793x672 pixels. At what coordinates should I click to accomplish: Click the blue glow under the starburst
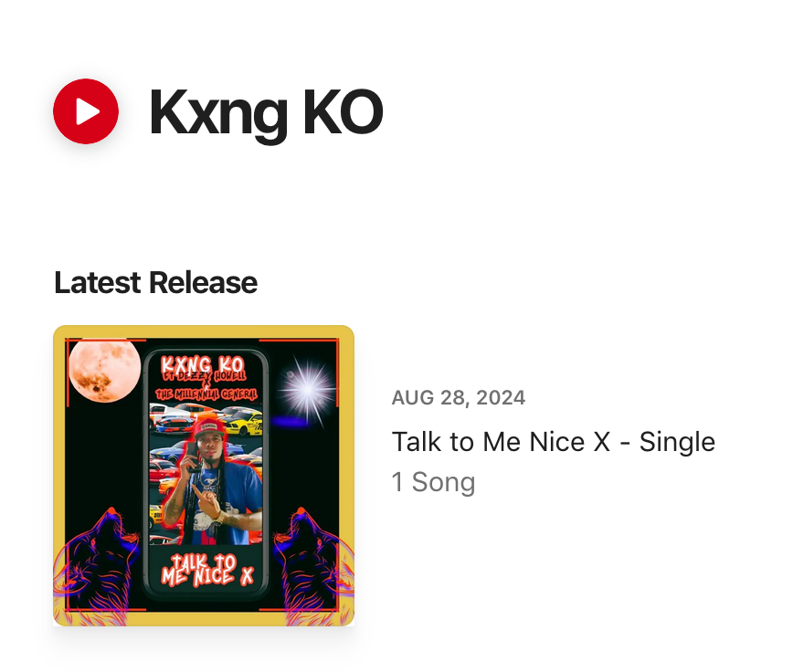(x=295, y=422)
